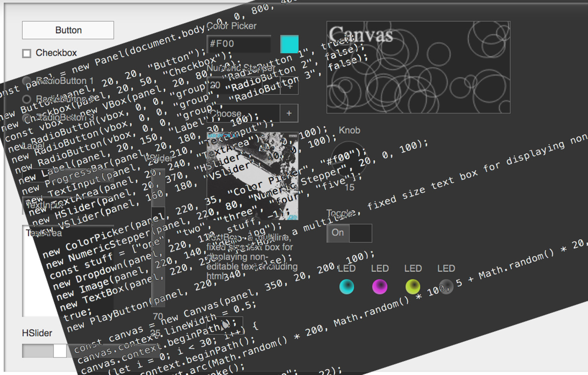Switch the On toggle
This screenshot has width=588, height=375.
point(349,233)
